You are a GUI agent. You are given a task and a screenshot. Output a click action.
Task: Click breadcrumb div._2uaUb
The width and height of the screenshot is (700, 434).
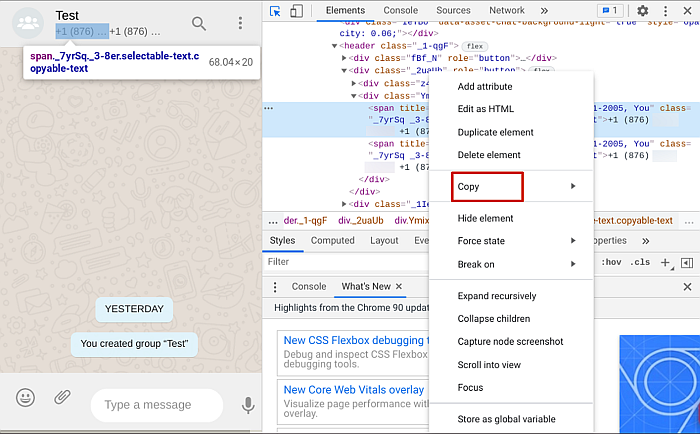pyautogui.click(x=361, y=221)
